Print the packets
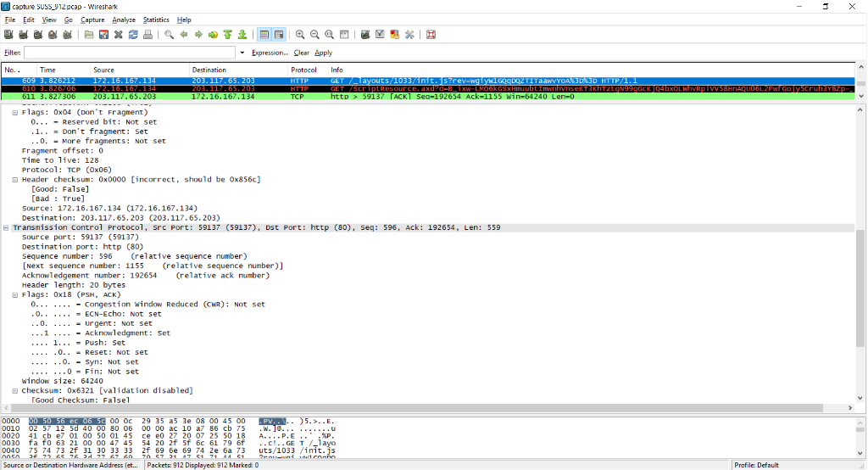Image resolution: width=868 pixels, height=470 pixels. [147, 35]
